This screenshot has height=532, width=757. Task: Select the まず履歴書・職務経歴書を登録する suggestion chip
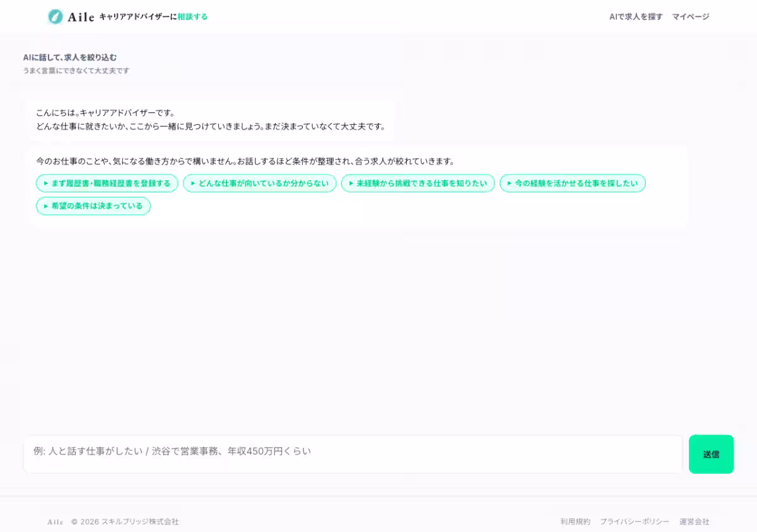pyautogui.click(x=107, y=183)
